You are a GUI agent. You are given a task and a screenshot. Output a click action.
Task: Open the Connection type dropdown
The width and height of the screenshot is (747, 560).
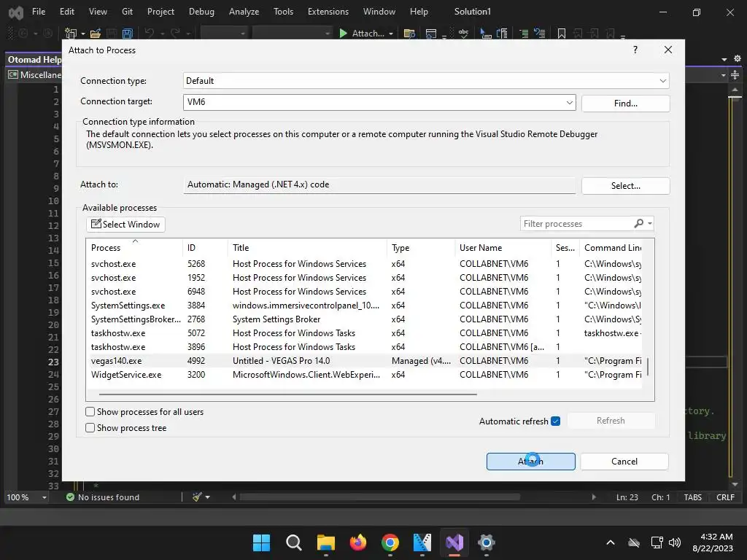(662, 80)
